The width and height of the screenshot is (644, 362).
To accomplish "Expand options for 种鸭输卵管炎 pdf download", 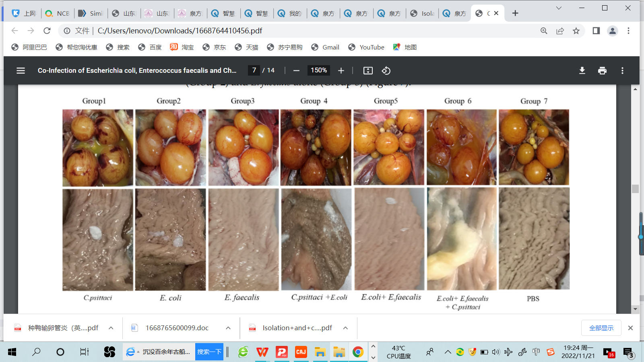I will pyautogui.click(x=111, y=328).
